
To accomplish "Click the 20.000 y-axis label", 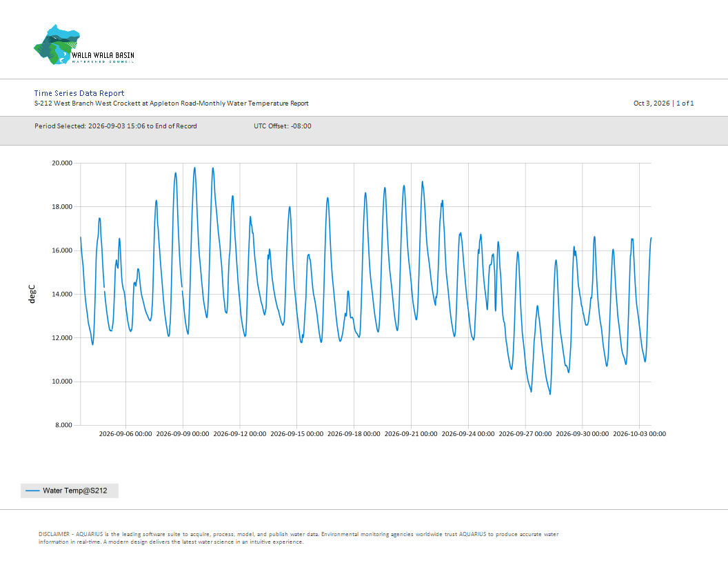I will 62,163.
